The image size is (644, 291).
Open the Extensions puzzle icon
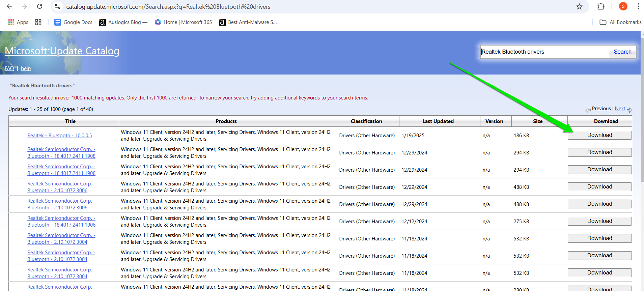coord(601,6)
